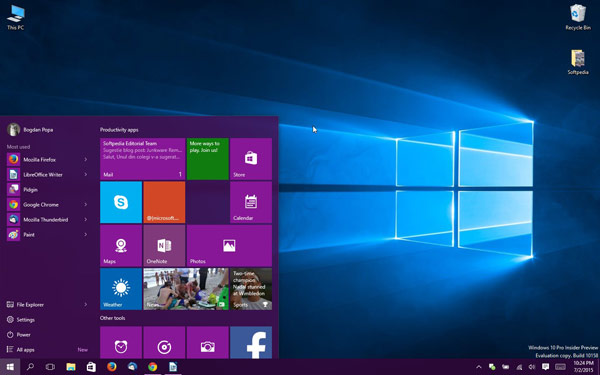Launch Paint from Most used list
The height and width of the screenshot is (375, 600).
tap(47, 234)
